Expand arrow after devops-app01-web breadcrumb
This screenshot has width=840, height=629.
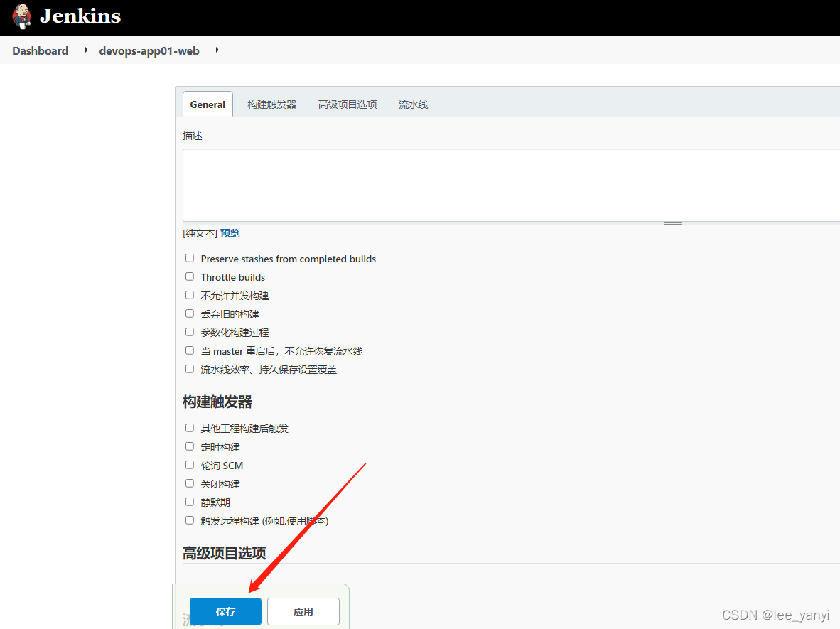coord(217,50)
